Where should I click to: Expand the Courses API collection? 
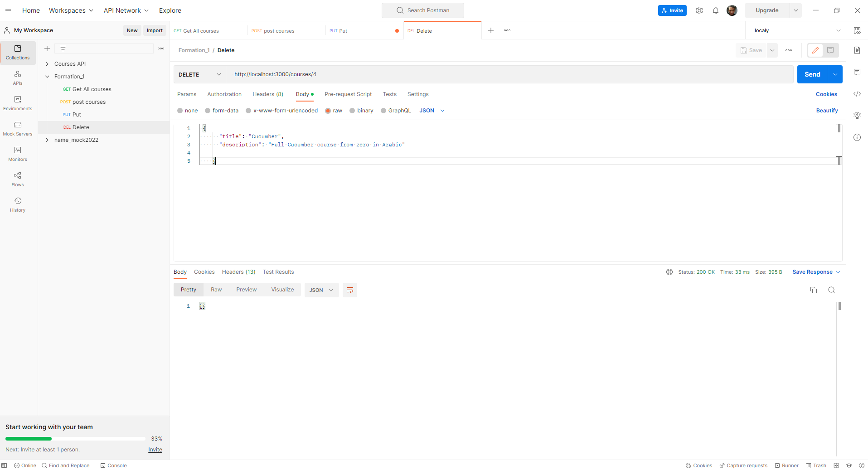point(47,63)
